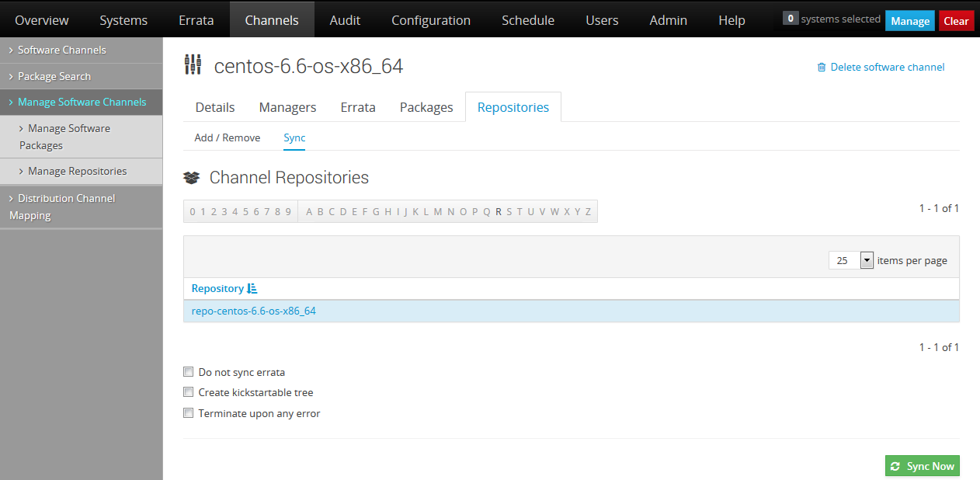
Task: Open Manage Software Packages sidebar entry
Action: [81, 137]
